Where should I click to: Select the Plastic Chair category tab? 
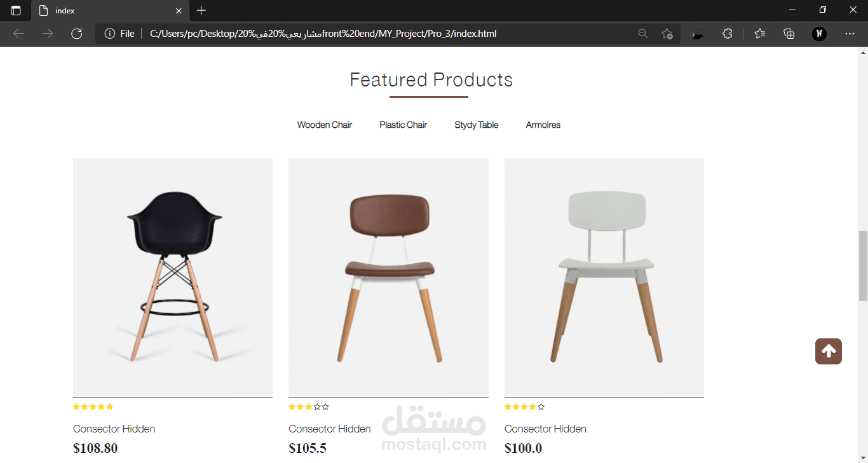pyautogui.click(x=403, y=125)
